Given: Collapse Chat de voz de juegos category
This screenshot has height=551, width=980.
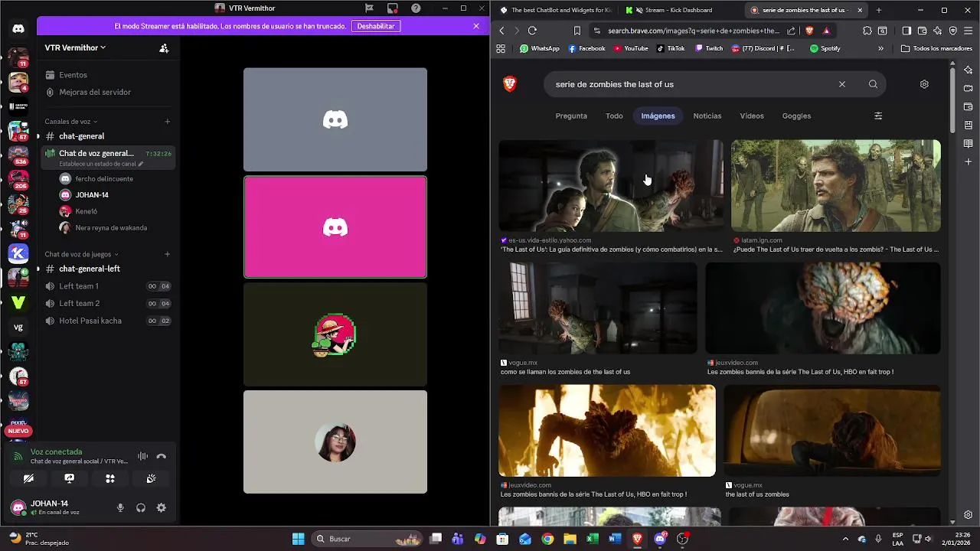Looking at the screenshot, I should coord(82,254).
